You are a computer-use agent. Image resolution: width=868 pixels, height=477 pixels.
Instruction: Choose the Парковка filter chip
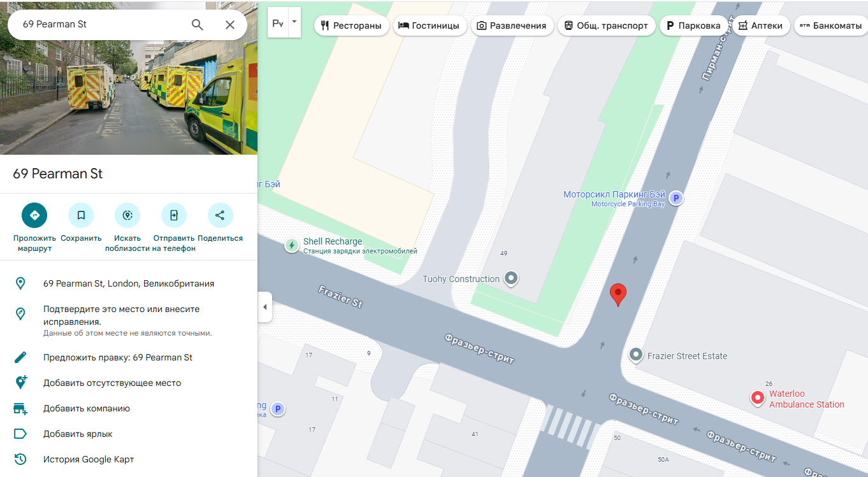[693, 25]
